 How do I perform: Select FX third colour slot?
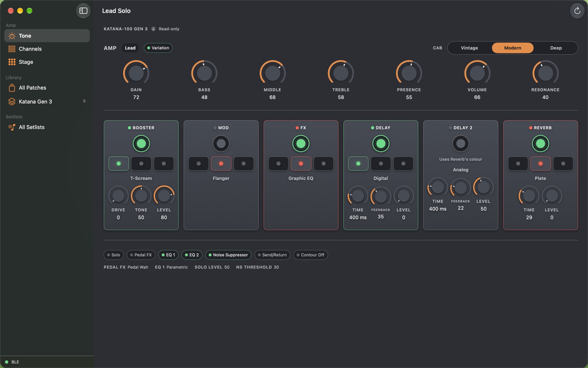click(x=323, y=164)
